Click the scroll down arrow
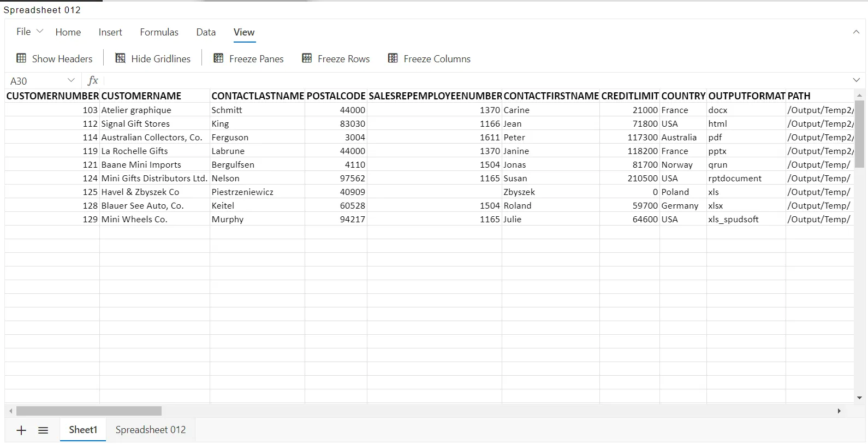868x444 pixels. (x=859, y=398)
